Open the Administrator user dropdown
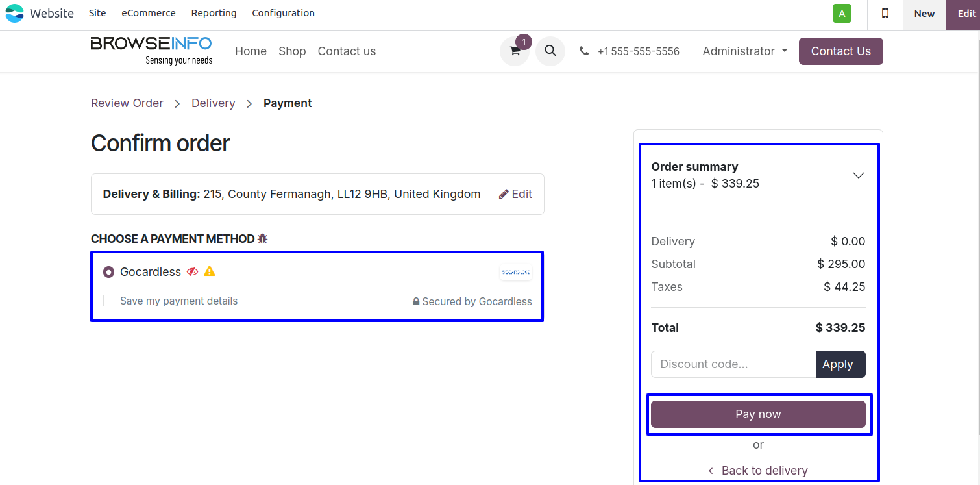 pos(744,51)
